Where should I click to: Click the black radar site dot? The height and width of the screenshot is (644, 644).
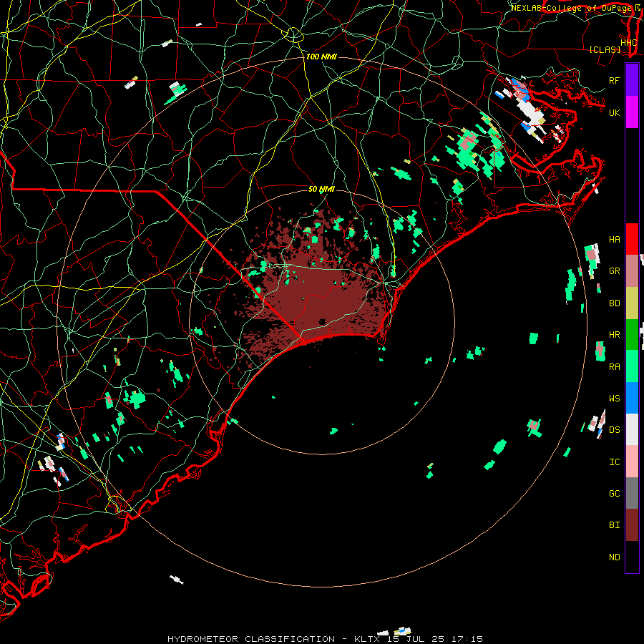[x=321, y=321]
